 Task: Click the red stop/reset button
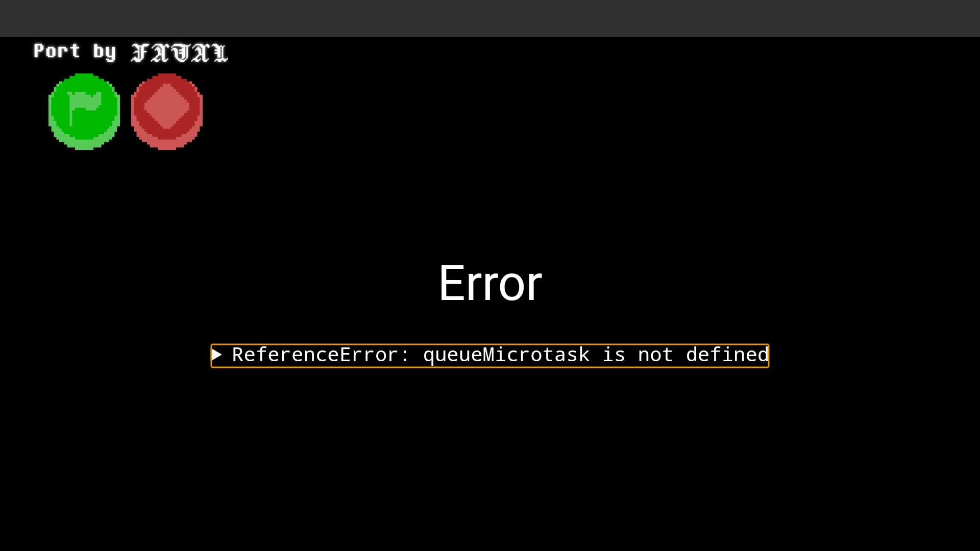tap(167, 111)
